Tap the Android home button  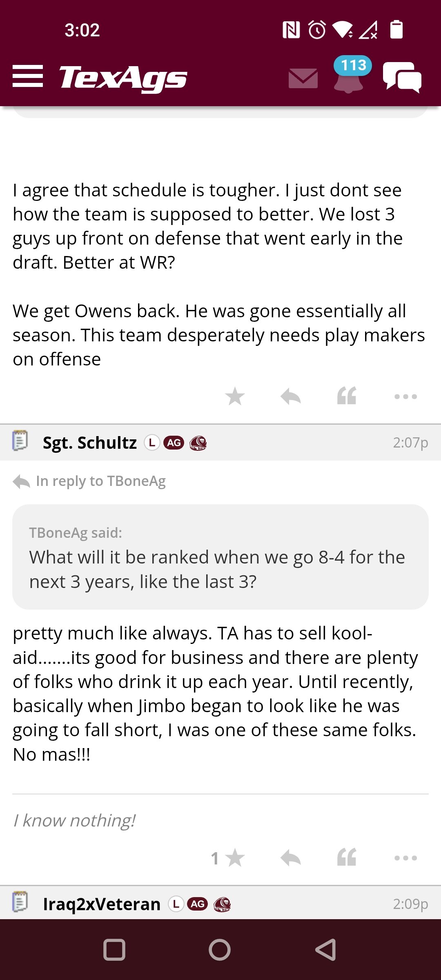[x=220, y=950]
